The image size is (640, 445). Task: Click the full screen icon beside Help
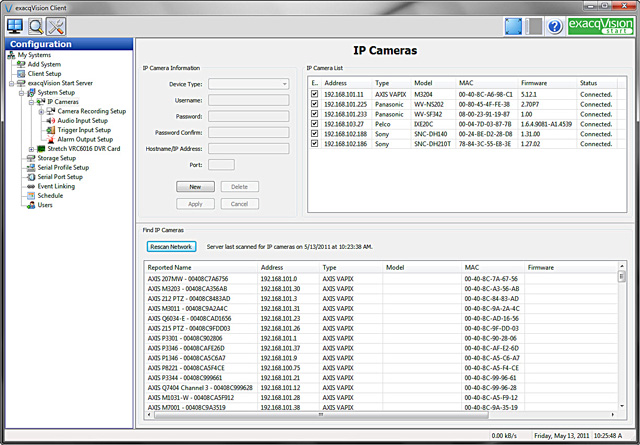[x=514, y=26]
